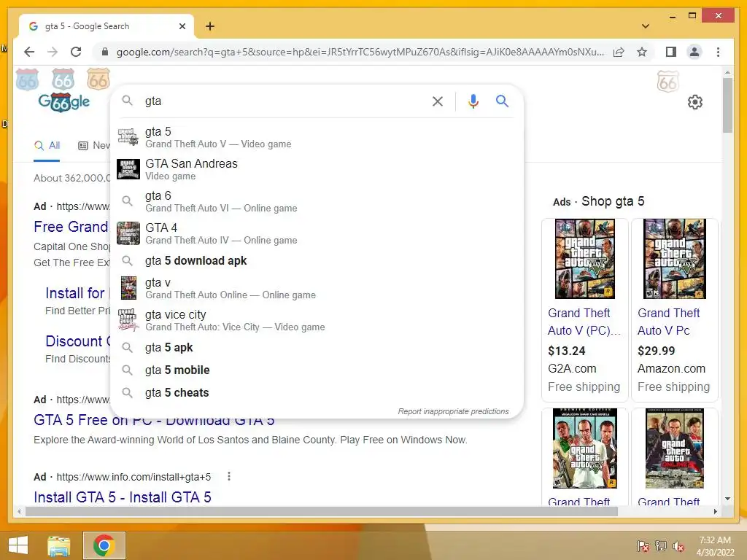Pick the gta v suggestion
Screen dimensions: 747x560
coord(317,288)
